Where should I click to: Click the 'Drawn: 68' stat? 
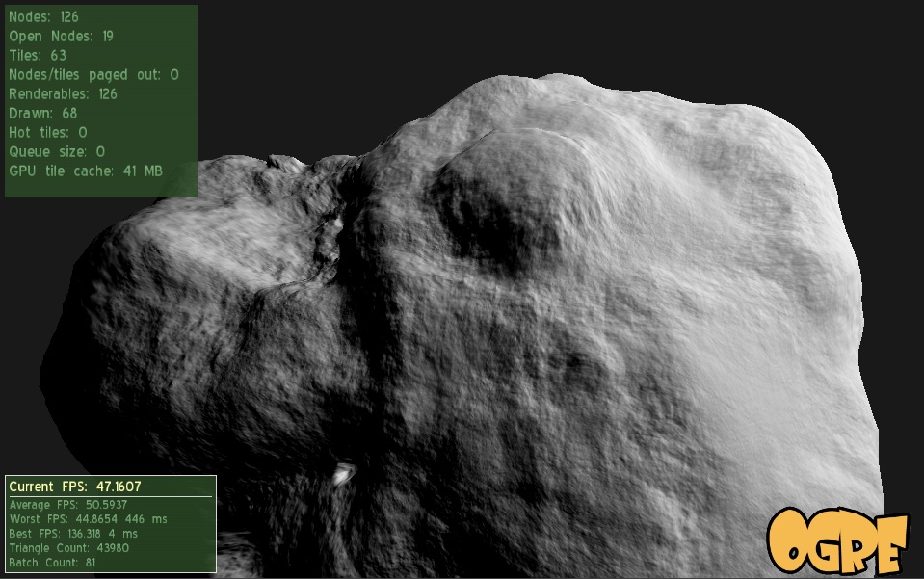tap(43, 113)
